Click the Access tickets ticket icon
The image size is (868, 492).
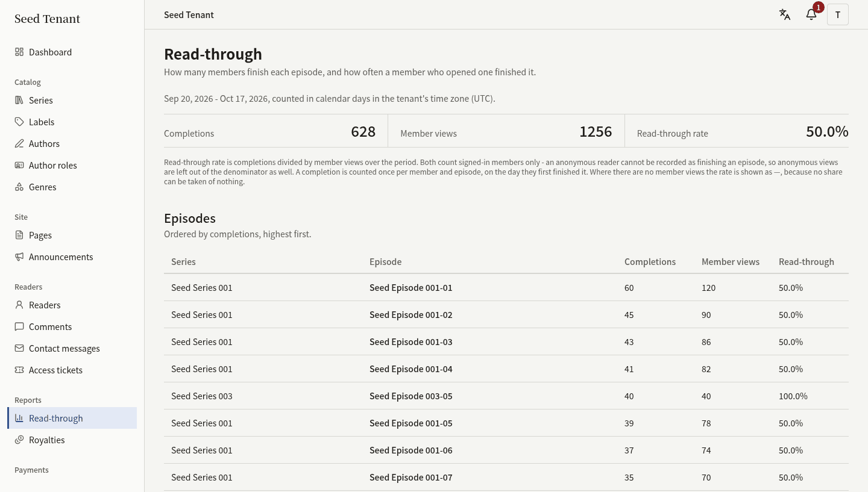pyautogui.click(x=19, y=370)
